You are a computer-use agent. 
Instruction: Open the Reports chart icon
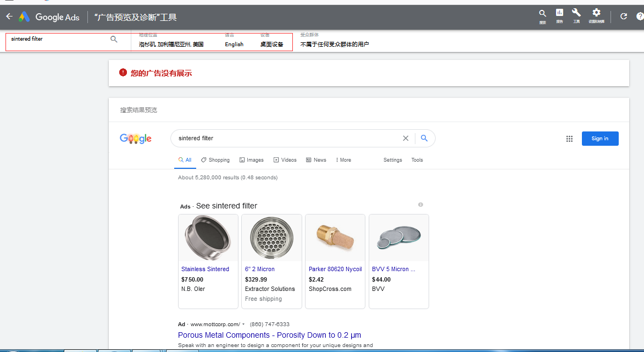pyautogui.click(x=559, y=13)
